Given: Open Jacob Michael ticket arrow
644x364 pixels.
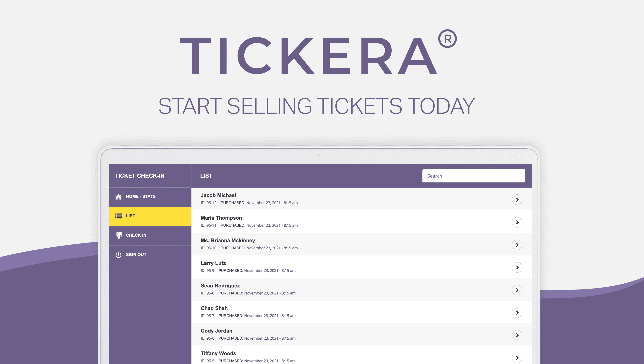Looking at the screenshot, I should 517,200.
